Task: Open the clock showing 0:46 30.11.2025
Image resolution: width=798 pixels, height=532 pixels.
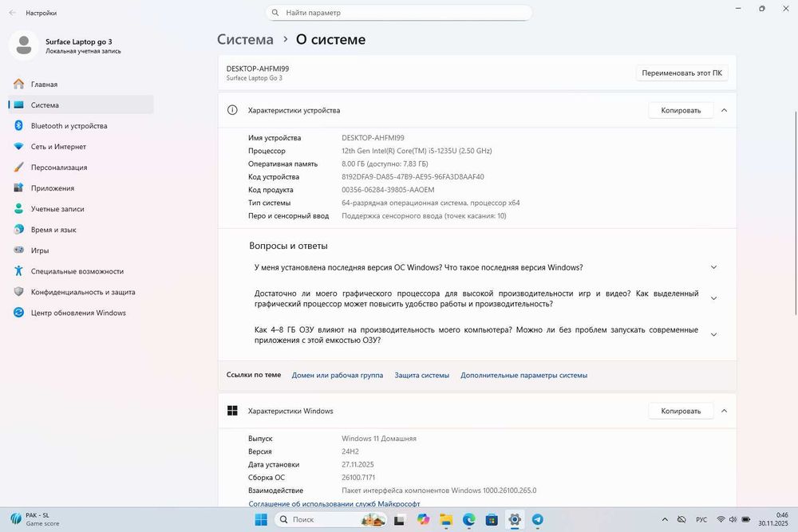Action: pyautogui.click(x=773, y=519)
